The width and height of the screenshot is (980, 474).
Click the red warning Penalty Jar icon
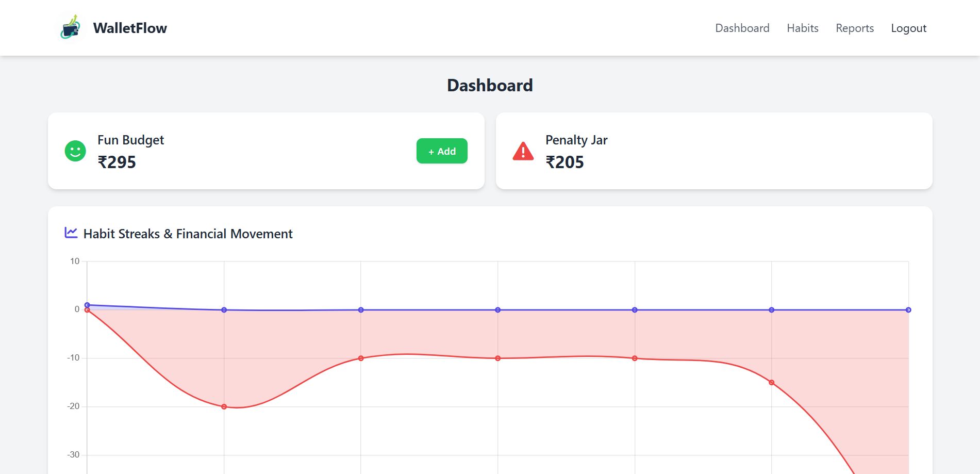523,151
